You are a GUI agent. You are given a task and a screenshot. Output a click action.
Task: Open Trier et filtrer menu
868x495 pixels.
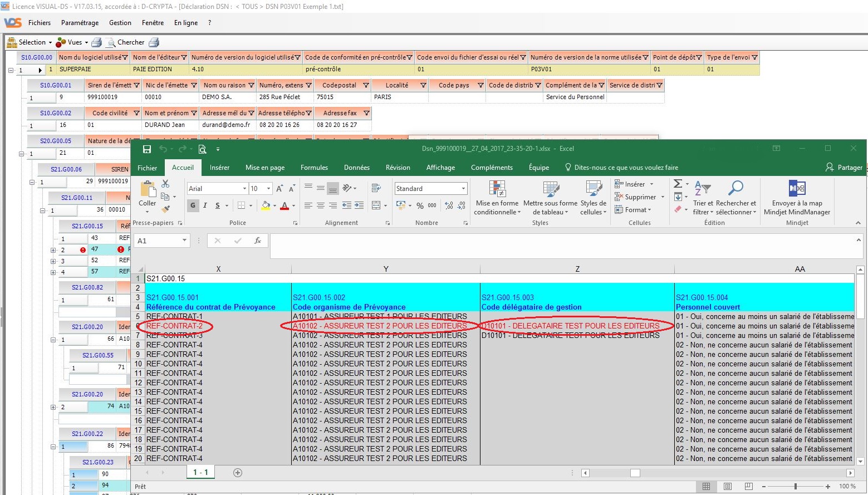(703, 198)
